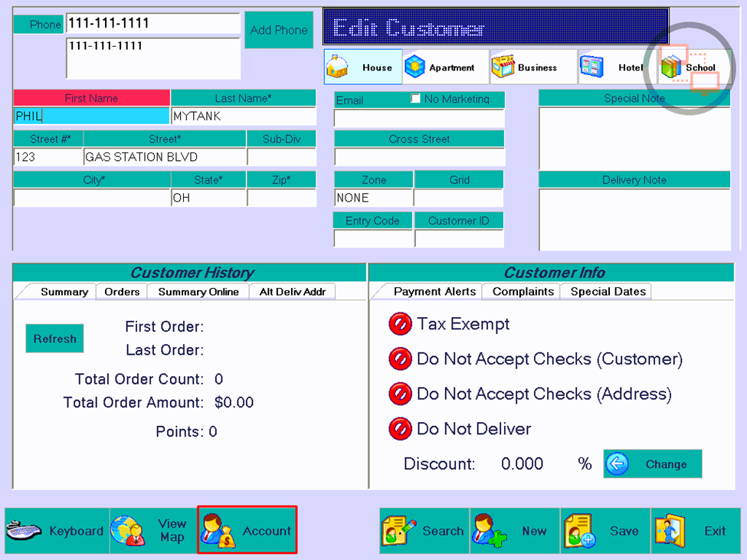
Task: Open the Complaints tab
Action: (523, 291)
